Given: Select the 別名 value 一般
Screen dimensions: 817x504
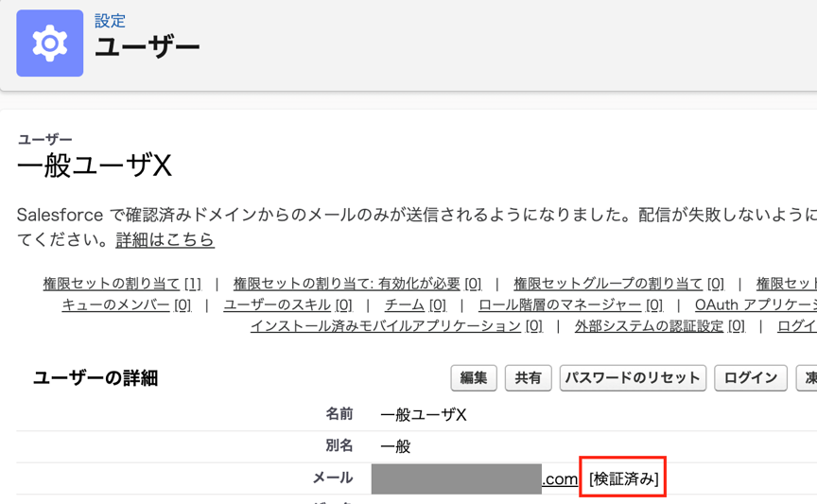Looking at the screenshot, I should [x=395, y=446].
